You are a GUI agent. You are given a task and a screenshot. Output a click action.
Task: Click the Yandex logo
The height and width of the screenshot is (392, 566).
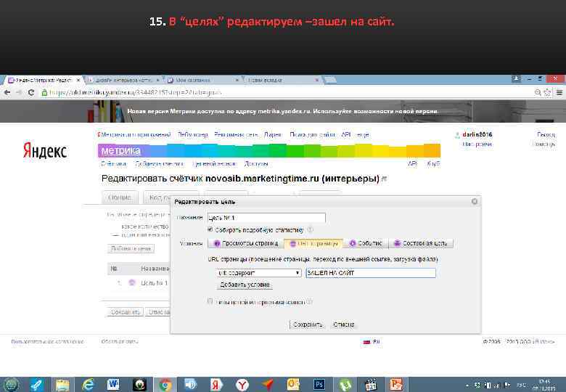pyautogui.click(x=45, y=150)
